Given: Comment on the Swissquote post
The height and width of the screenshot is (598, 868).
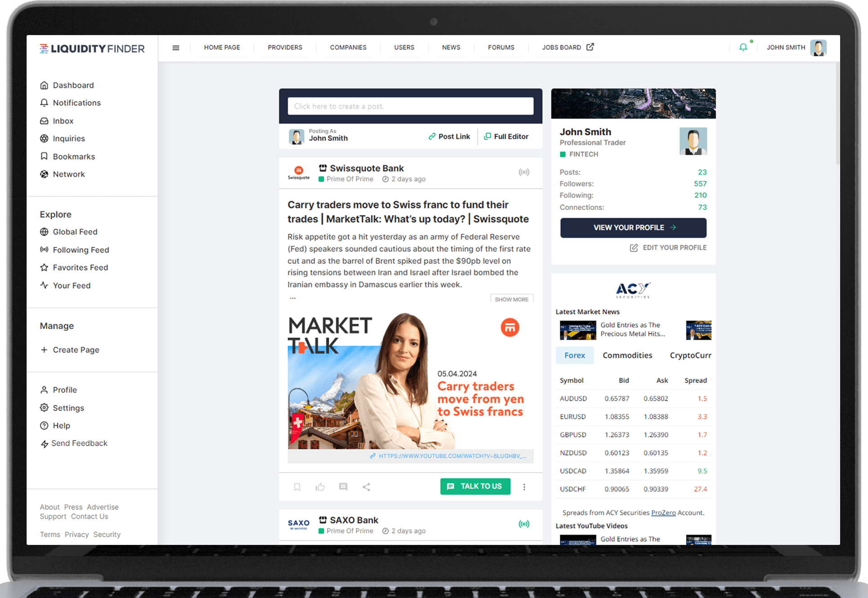Looking at the screenshot, I should point(343,487).
